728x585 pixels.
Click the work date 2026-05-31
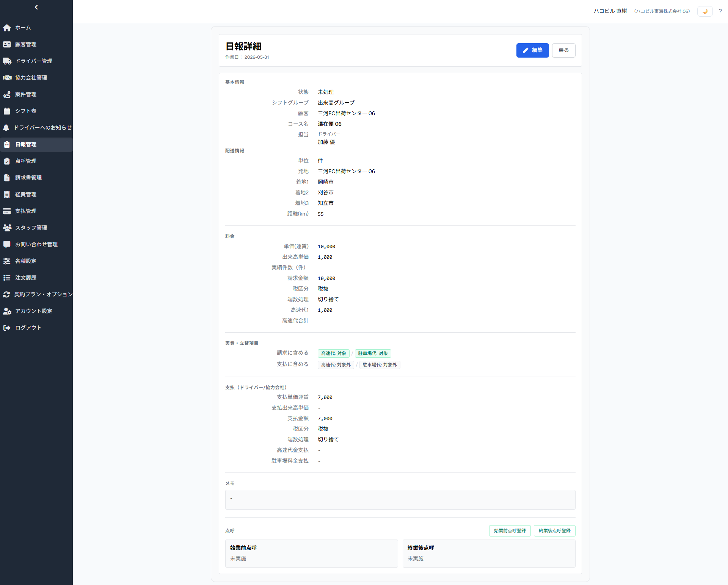(x=257, y=57)
